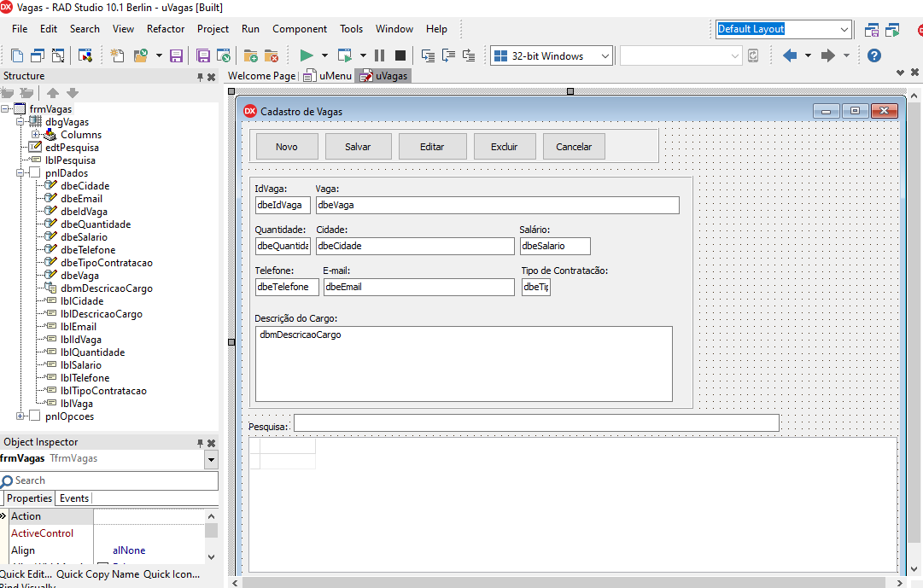Viewport: 923px width, 588px height.
Task: Click the Salvar button on the form
Action: (358, 147)
